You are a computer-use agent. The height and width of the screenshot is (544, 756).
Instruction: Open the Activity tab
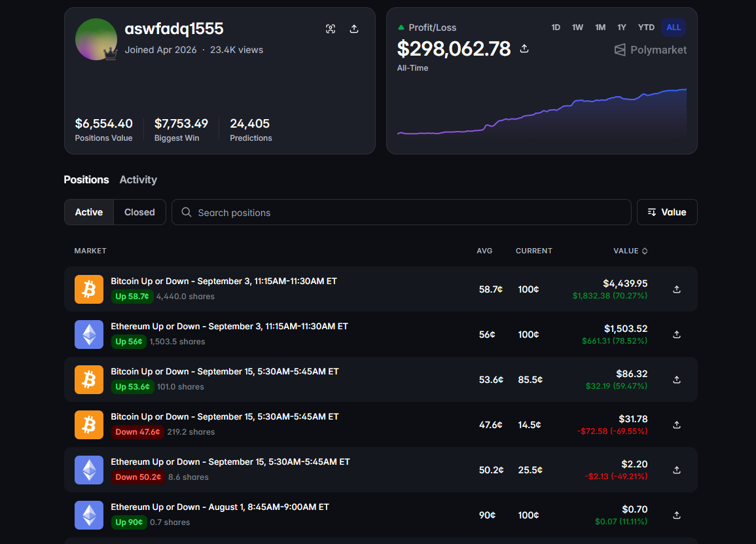(x=138, y=180)
